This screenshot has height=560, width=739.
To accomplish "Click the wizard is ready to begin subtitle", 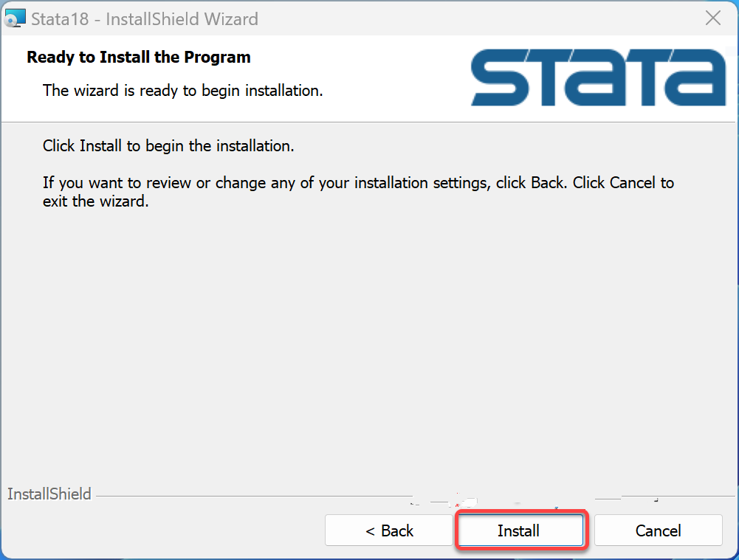I will 183,90.
